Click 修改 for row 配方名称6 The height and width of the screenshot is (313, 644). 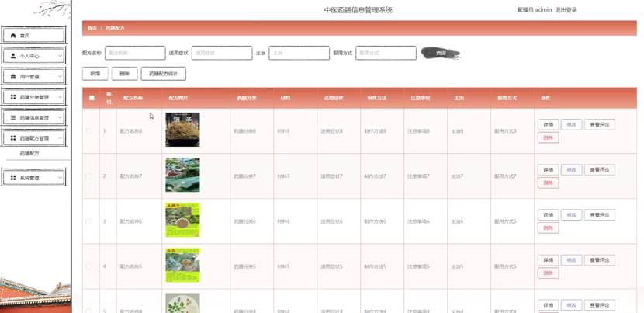[571, 214]
